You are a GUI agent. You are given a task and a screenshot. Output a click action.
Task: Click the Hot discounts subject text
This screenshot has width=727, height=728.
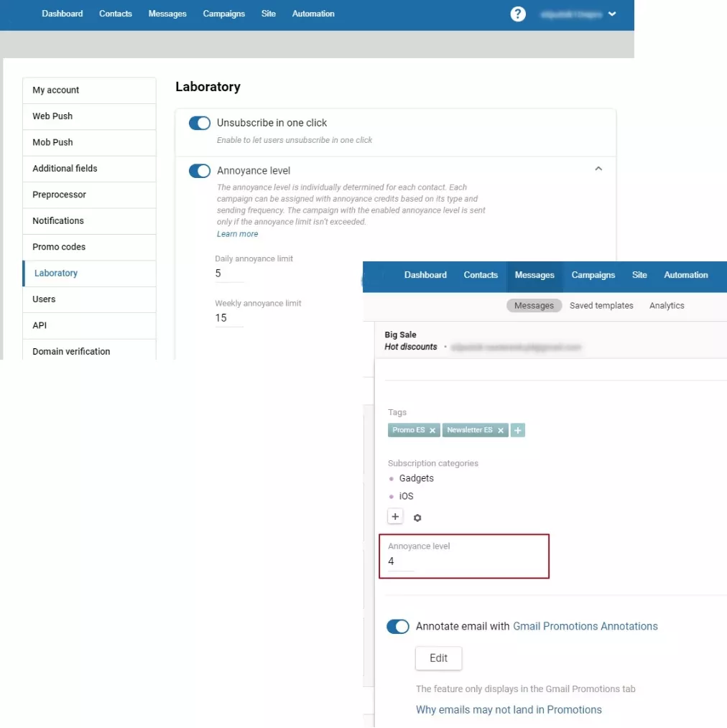coord(411,347)
